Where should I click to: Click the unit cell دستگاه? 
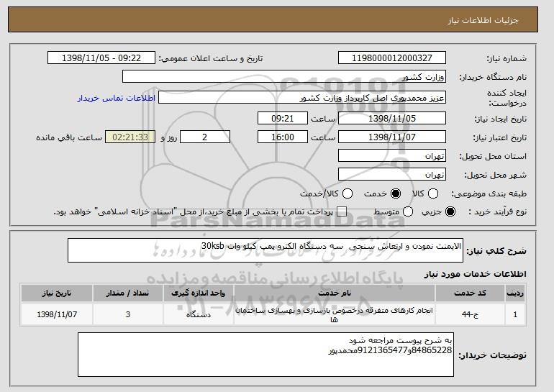tap(198, 314)
